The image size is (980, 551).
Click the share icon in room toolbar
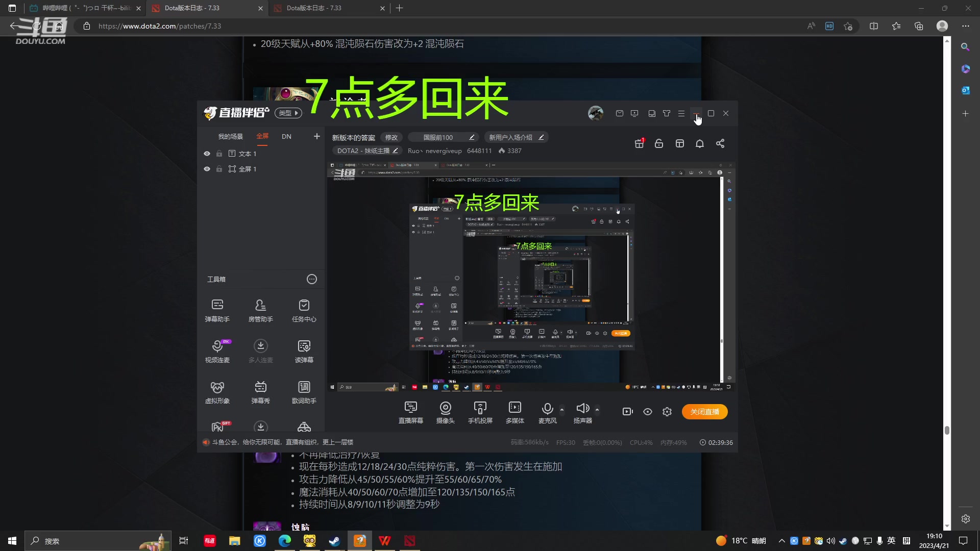(720, 143)
